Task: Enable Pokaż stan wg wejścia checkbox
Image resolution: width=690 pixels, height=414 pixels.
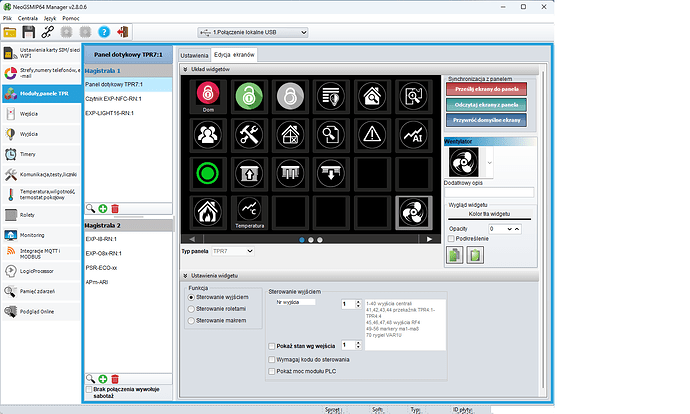Action: (272, 346)
